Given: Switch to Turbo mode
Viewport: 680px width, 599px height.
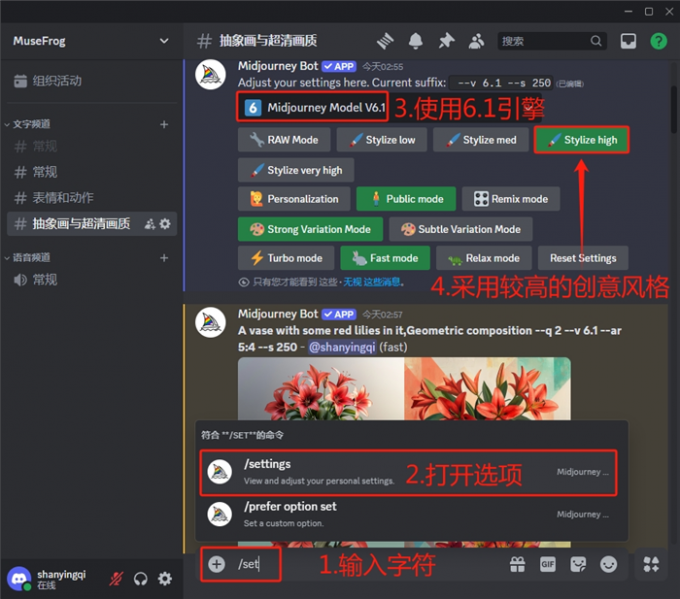Looking at the screenshot, I should point(286,258).
